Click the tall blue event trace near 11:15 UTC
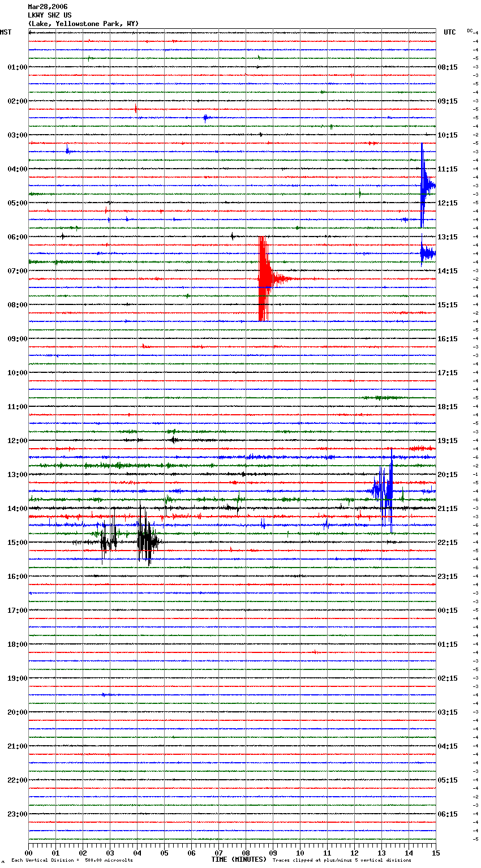 (424, 186)
